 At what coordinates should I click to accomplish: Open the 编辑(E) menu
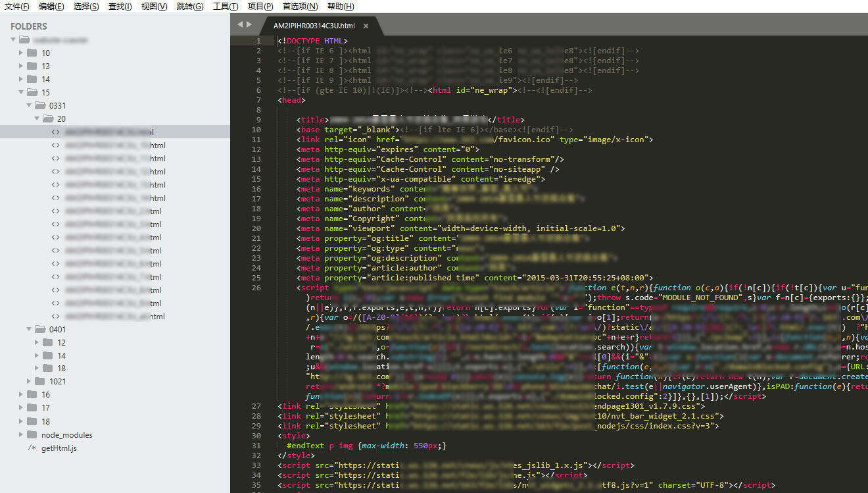tap(51, 6)
